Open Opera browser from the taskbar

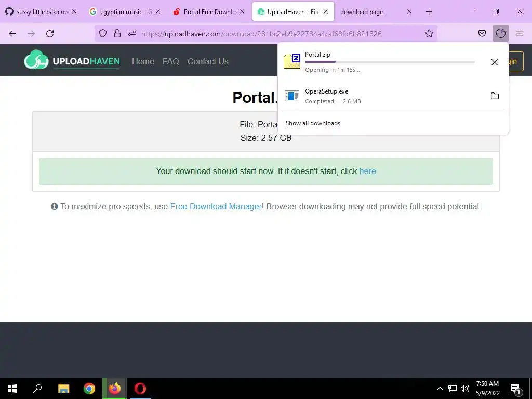[140, 389]
